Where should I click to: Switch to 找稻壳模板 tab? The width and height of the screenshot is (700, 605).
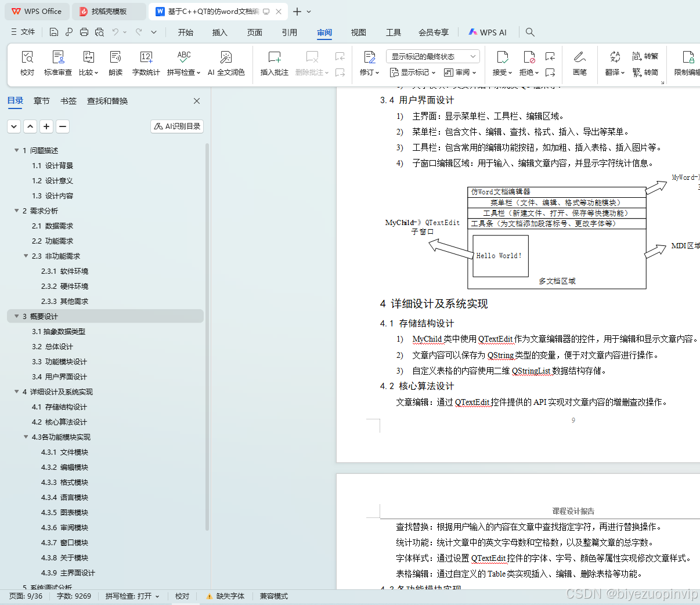pyautogui.click(x=110, y=12)
